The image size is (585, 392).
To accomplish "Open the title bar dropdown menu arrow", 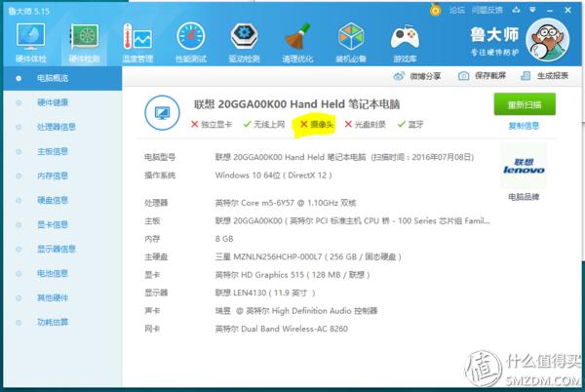I will [x=532, y=10].
